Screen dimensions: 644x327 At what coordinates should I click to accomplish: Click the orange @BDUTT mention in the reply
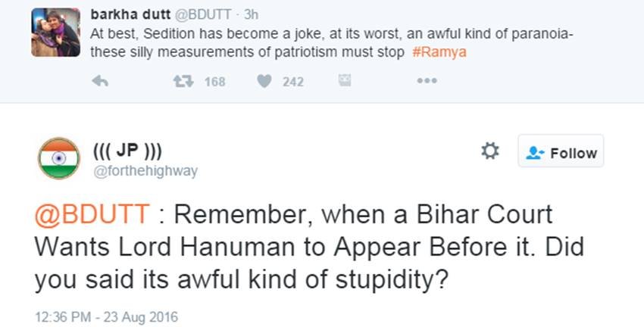point(91,214)
